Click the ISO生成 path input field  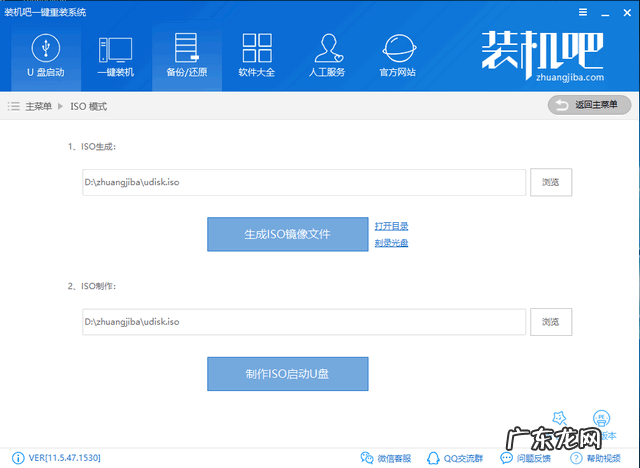tap(304, 182)
